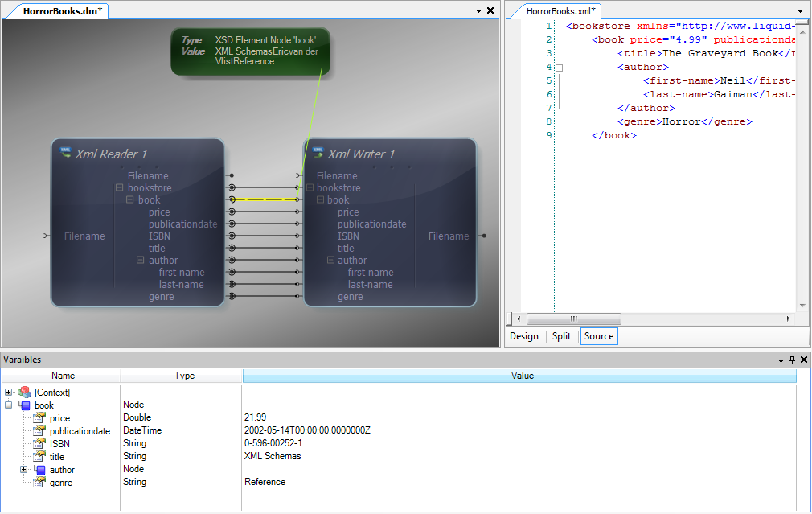Click the author node icon in Variables

pyautogui.click(x=40, y=470)
